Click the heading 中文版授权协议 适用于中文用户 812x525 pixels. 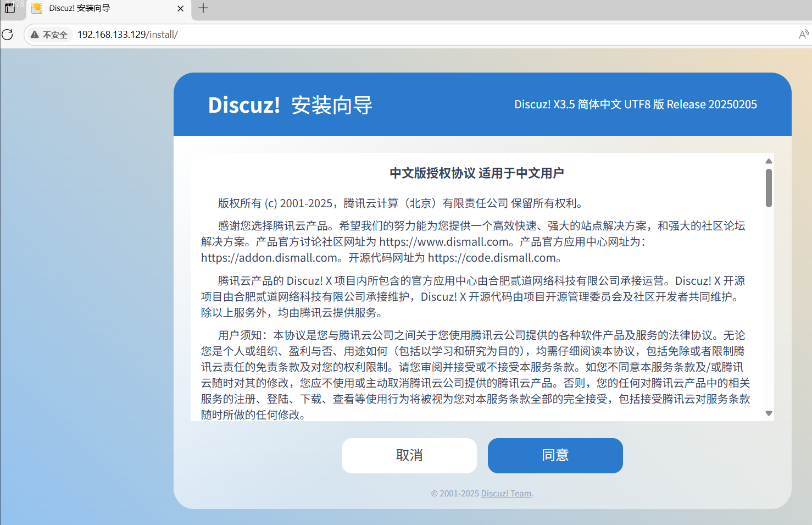pyautogui.click(x=477, y=173)
